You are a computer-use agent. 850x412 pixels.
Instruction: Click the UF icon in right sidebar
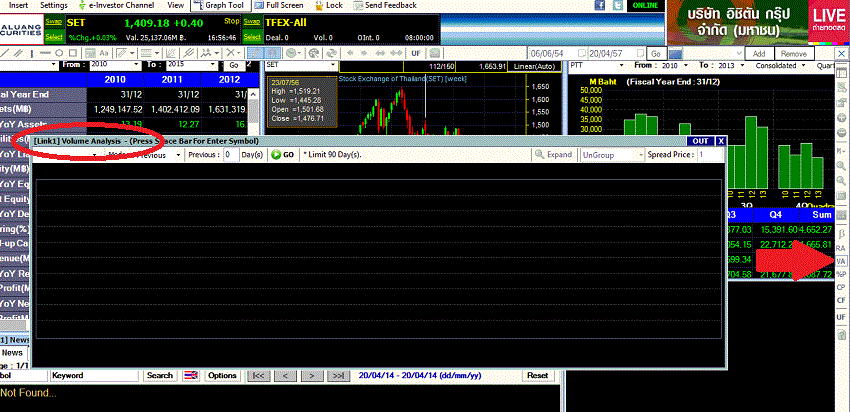click(841, 317)
